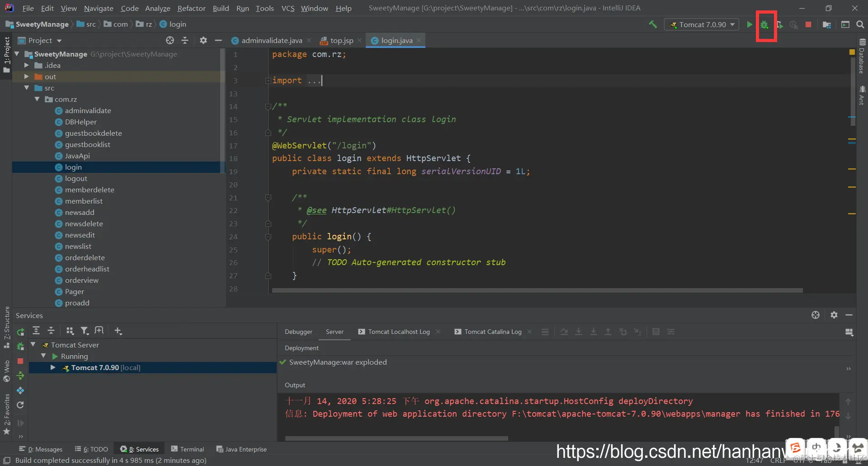This screenshot has width=868, height=466.
Task: Rerun the Tomcat service in Services panel
Action: [x=20, y=333]
